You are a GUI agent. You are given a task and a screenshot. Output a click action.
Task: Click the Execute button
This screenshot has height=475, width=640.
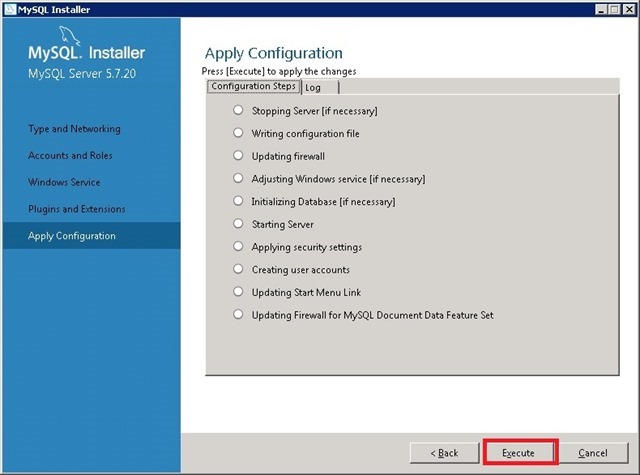520,453
